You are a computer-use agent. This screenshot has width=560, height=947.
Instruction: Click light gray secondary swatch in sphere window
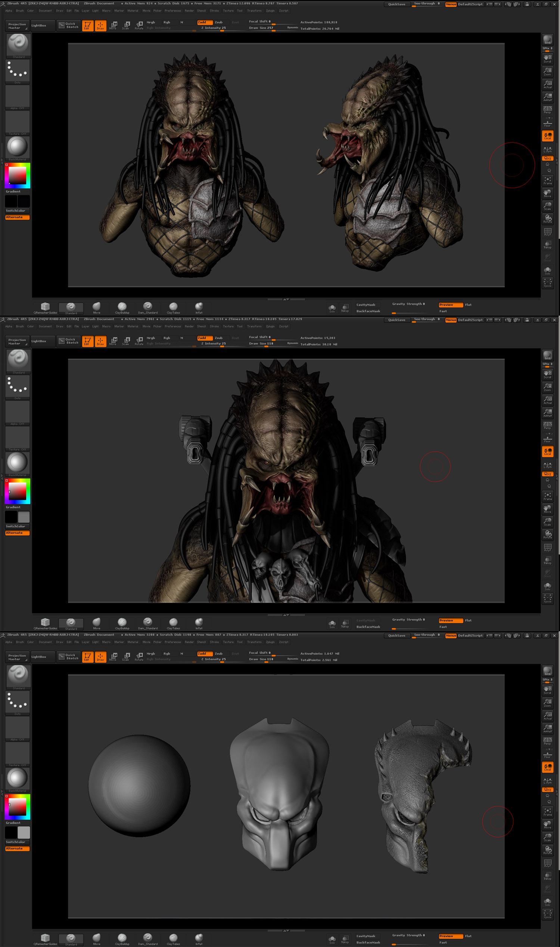pos(24,833)
